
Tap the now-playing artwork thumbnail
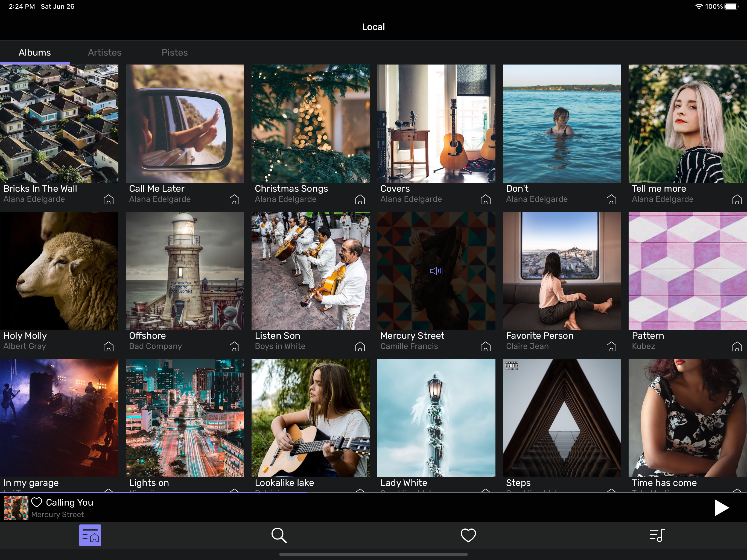point(16,507)
